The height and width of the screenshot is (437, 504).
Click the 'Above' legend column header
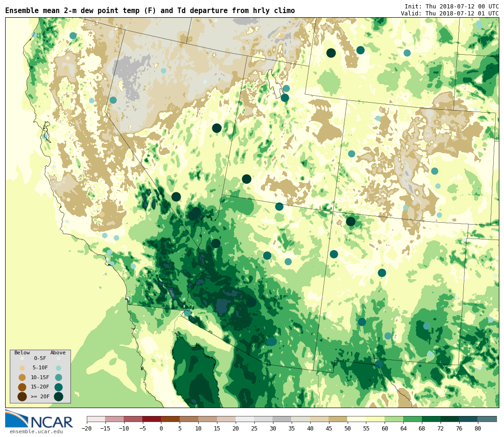coord(58,352)
